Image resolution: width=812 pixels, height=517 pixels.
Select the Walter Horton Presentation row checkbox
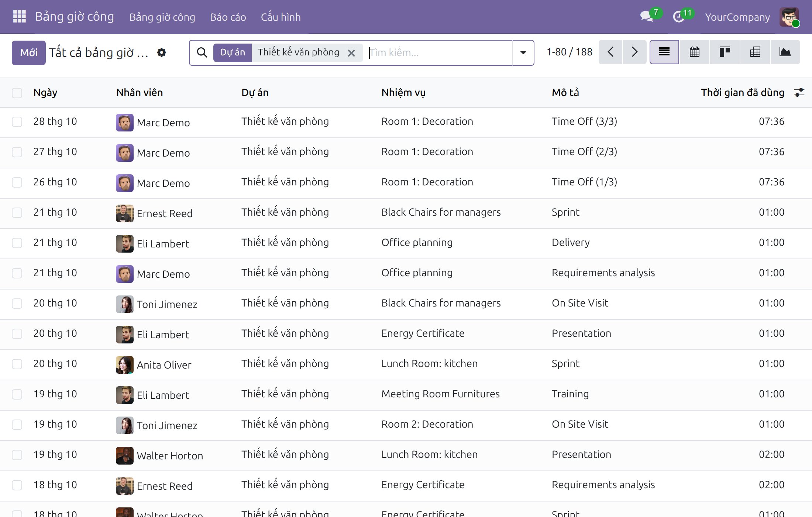(x=17, y=455)
